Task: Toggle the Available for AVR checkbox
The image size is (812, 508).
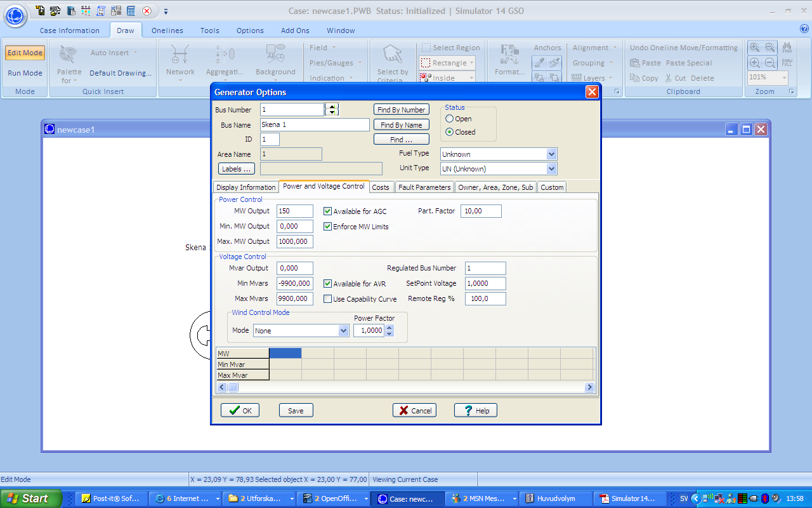Action: point(328,284)
